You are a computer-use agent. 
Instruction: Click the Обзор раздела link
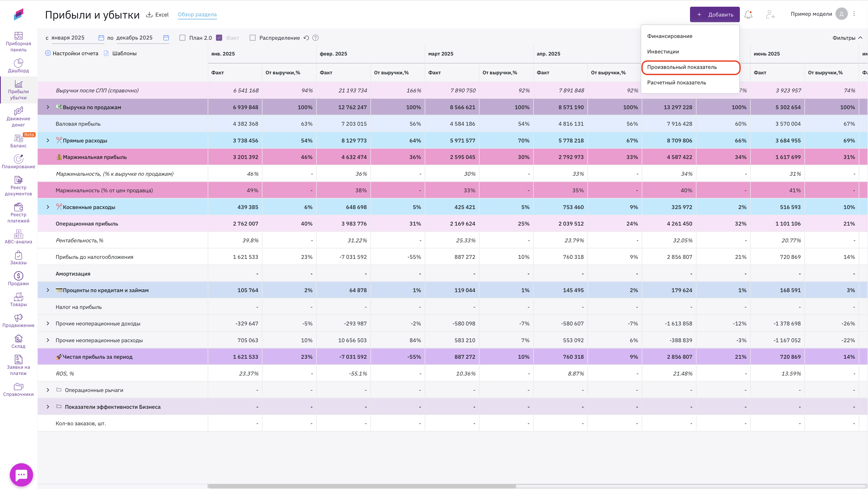[197, 15]
